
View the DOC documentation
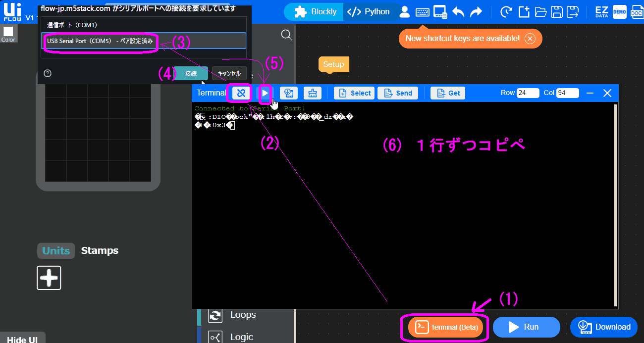[637, 11]
